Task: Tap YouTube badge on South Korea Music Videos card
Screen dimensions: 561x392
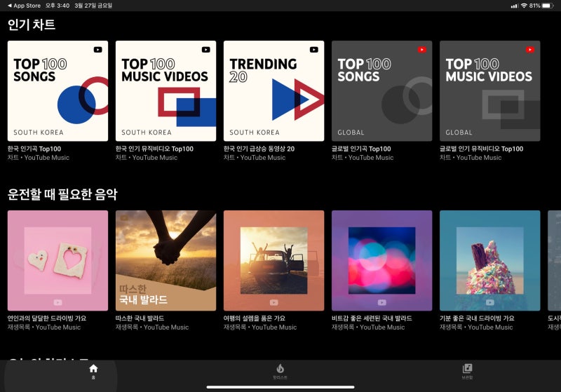Action: pyautogui.click(x=205, y=50)
